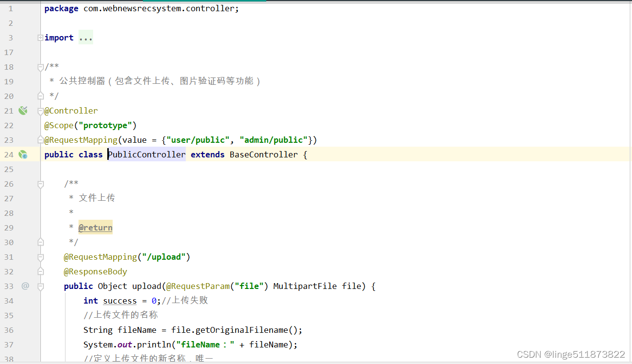The width and height of the screenshot is (632, 364).
Task: Click the "fileName：" string literal
Action: (205, 345)
